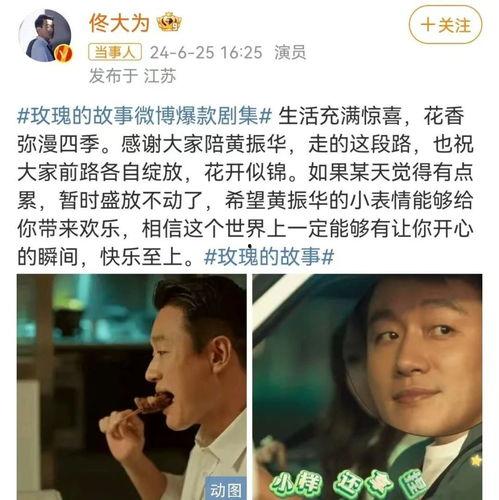The height and width of the screenshot is (500, 499).
Task: Tap the green caption text 小样 on image
Action: pyautogui.click(x=296, y=485)
